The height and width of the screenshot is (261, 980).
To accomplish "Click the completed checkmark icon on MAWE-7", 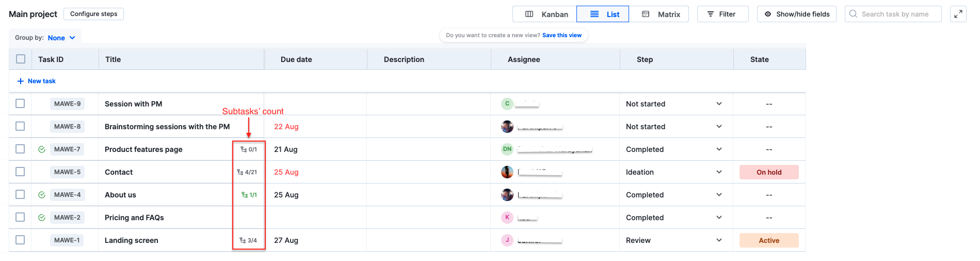I will pos(42,149).
